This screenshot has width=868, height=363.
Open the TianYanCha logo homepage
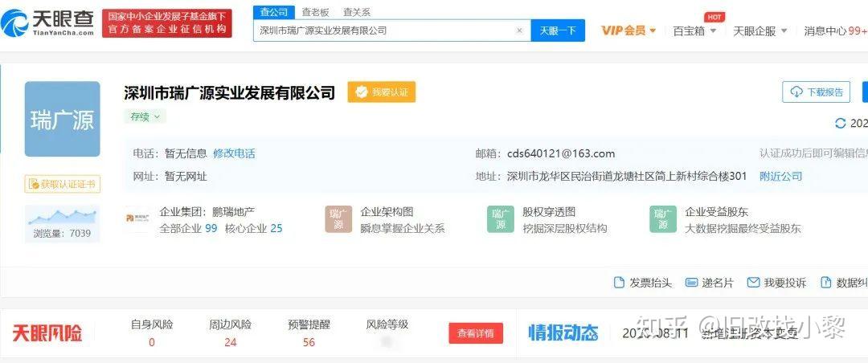pyautogui.click(x=47, y=23)
